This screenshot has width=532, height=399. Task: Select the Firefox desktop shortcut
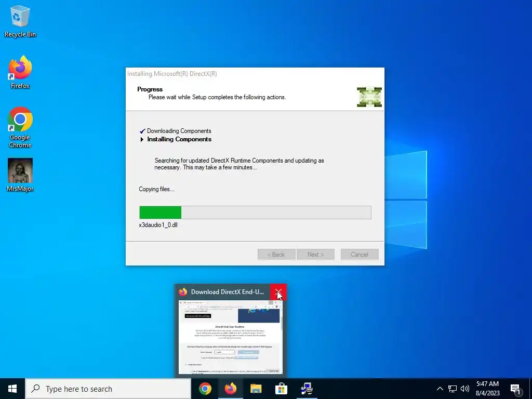20,72
